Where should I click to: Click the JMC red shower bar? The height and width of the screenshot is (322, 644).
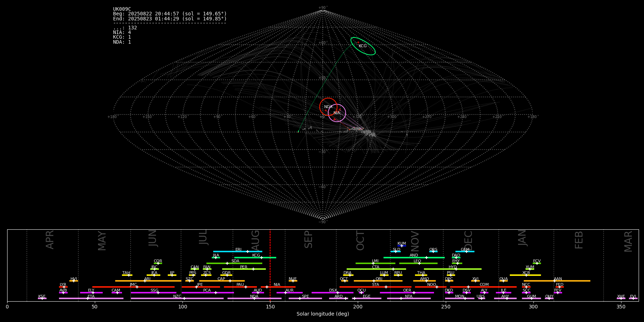click(133, 287)
